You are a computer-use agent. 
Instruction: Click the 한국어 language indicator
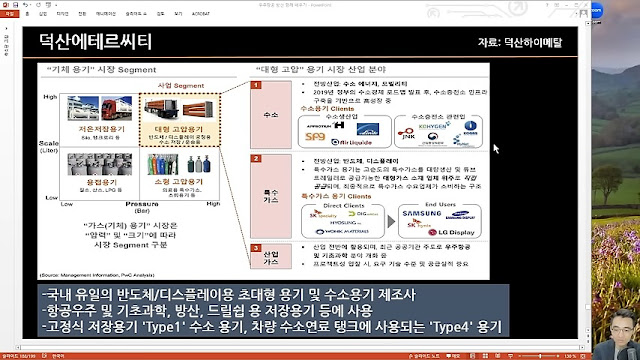pyautogui.click(x=58, y=356)
